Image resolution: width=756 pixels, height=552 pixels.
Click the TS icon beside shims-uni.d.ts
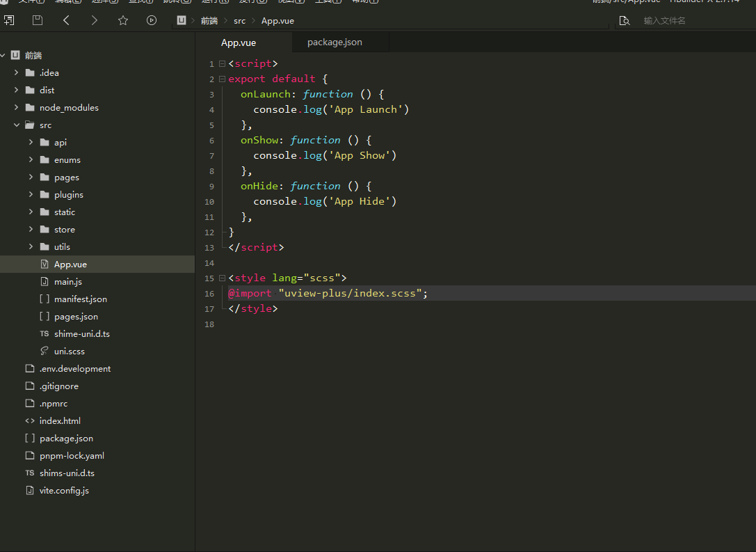tap(30, 473)
